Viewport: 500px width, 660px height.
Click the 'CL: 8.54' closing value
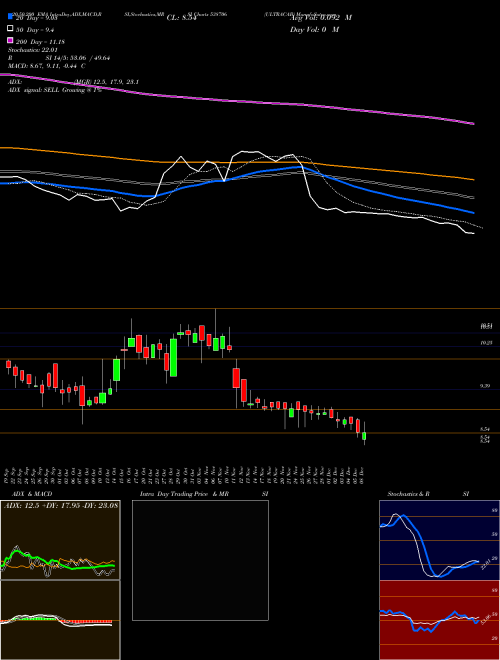(x=181, y=18)
